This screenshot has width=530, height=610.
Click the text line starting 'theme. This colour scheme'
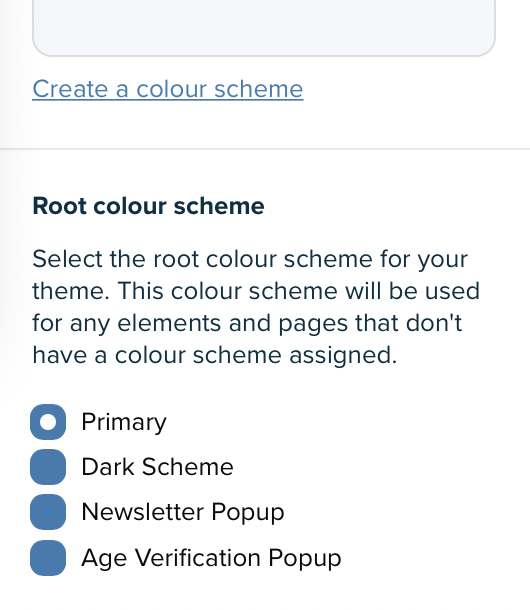point(256,291)
